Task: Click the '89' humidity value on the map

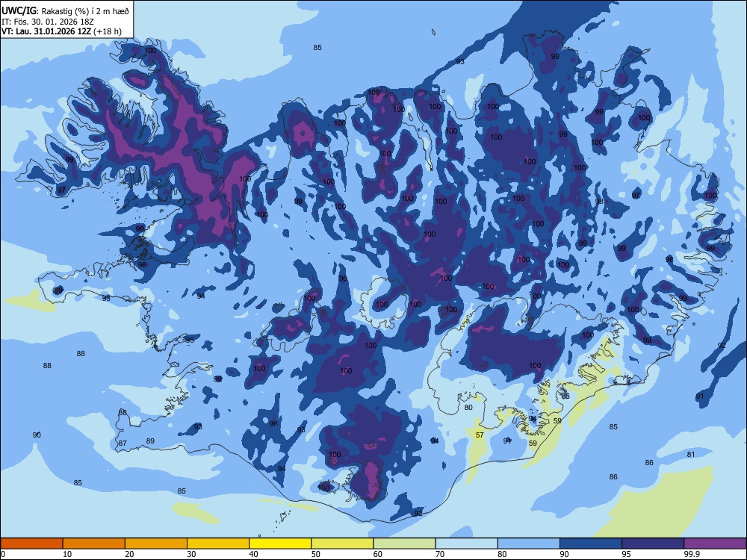Action: [150, 441]
